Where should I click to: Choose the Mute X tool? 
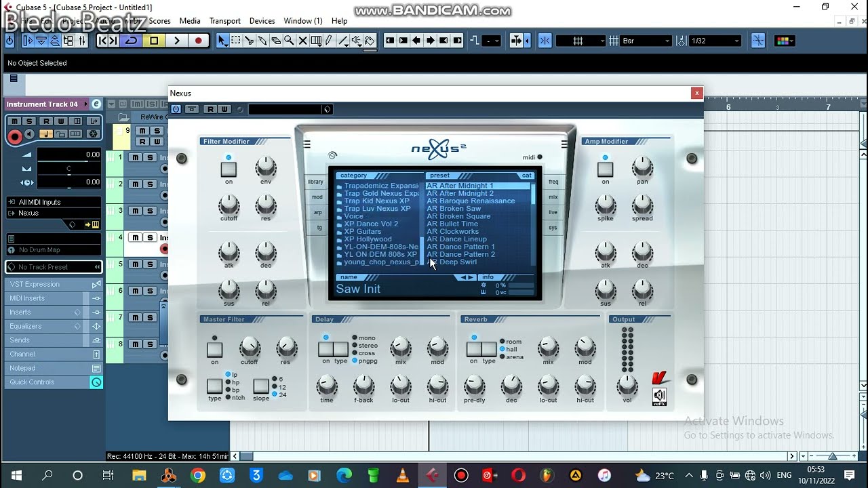pos(302,41)
